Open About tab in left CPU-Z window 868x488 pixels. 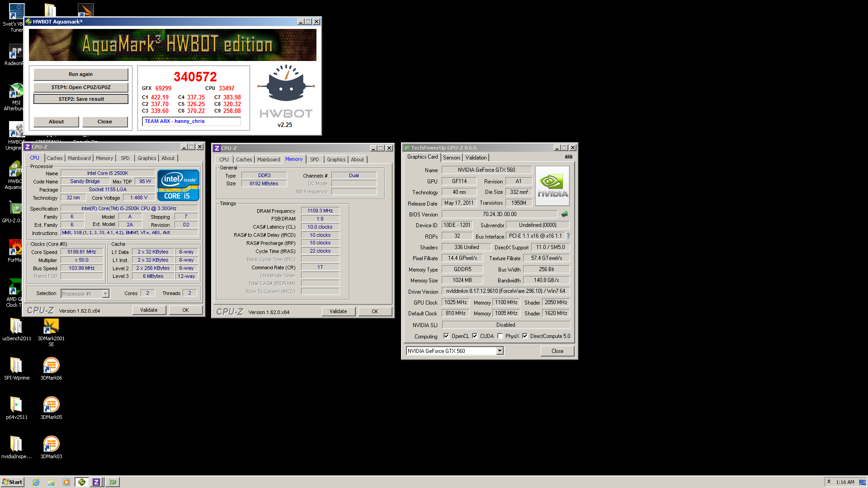[168, 158]
